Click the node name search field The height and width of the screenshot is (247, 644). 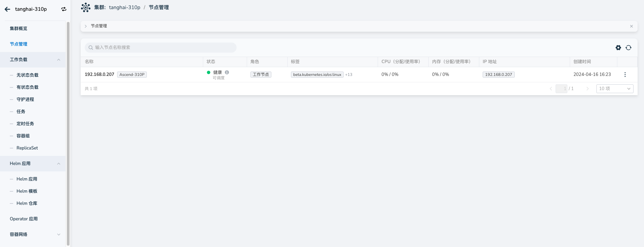[x=161, y=48]
